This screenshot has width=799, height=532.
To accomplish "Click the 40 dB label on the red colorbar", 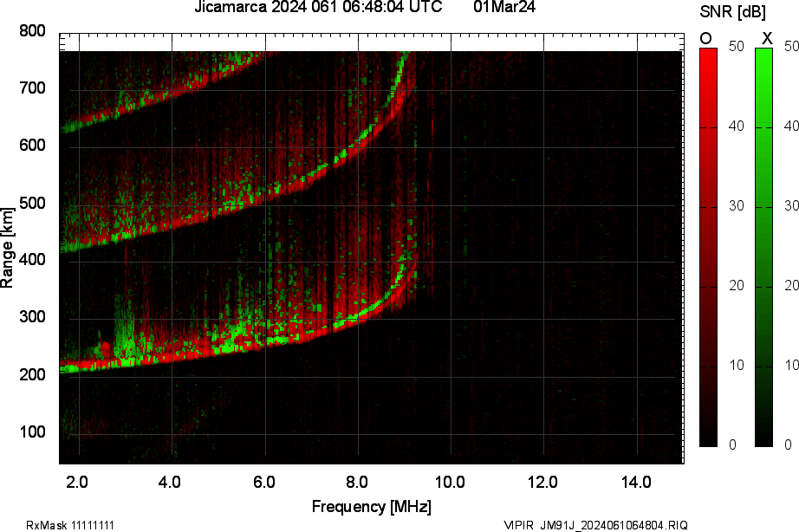I will (x=737, y=126).
